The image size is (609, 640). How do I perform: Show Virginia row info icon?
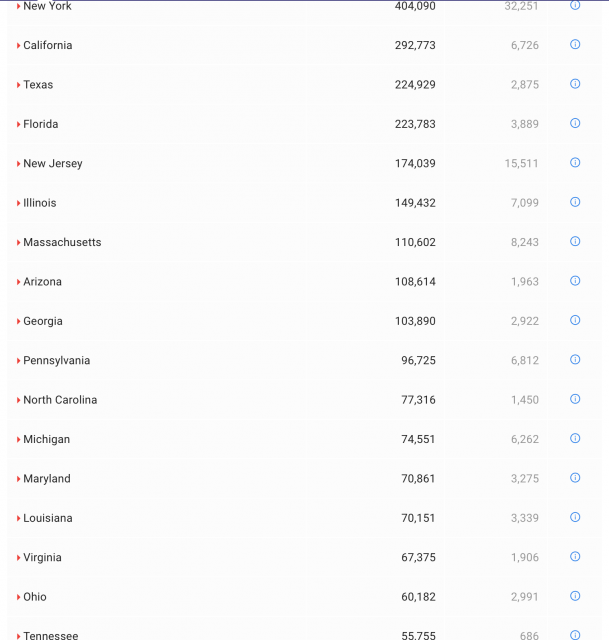(x=575, y=556)
